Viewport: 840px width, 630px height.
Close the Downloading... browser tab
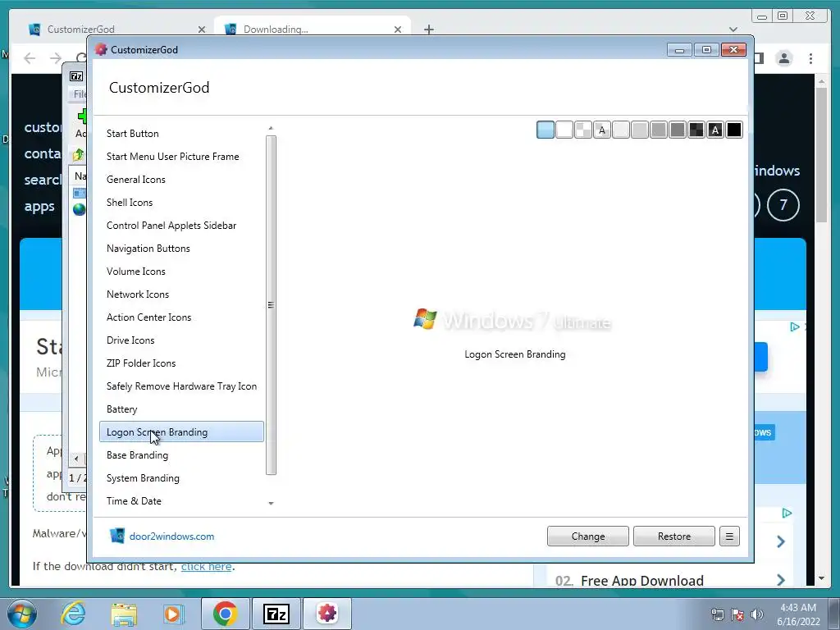[x=398, y=30]
